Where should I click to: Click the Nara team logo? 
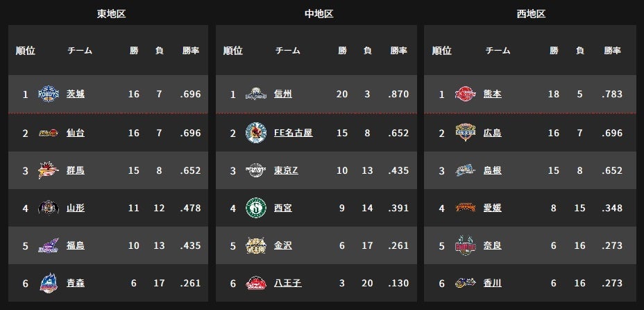466,245
